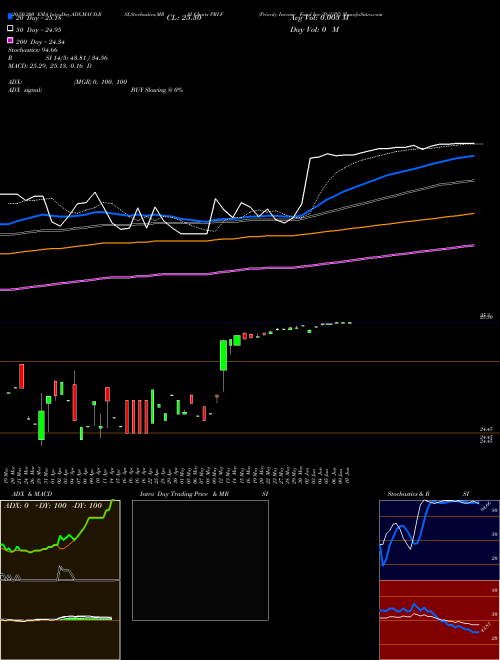500x660 pixels.
Task: Click the 'CL: 25.30' closing price label
Action: click(x=184, y=18)
